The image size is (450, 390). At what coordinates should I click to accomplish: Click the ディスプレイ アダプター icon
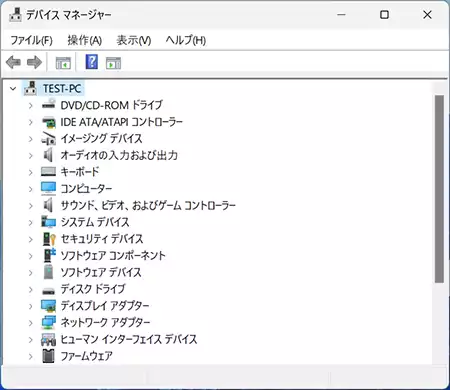[x=49, y=306]
